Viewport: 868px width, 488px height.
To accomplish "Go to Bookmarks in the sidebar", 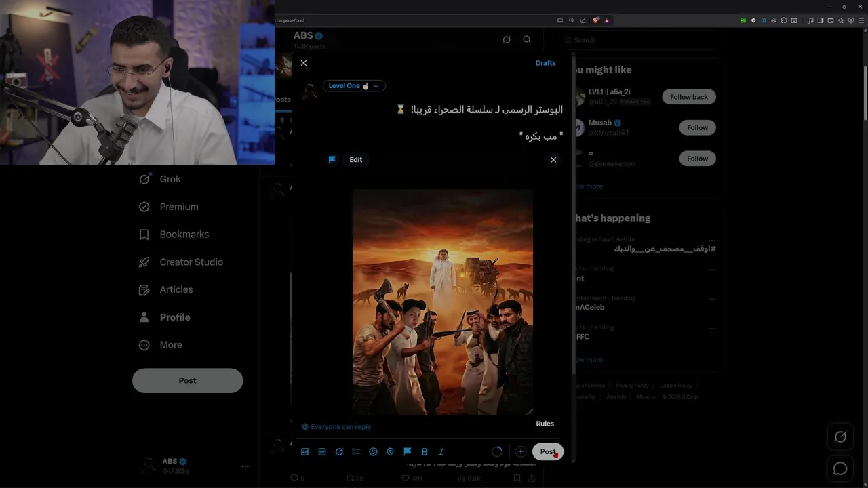I will (x=174, y=235).
